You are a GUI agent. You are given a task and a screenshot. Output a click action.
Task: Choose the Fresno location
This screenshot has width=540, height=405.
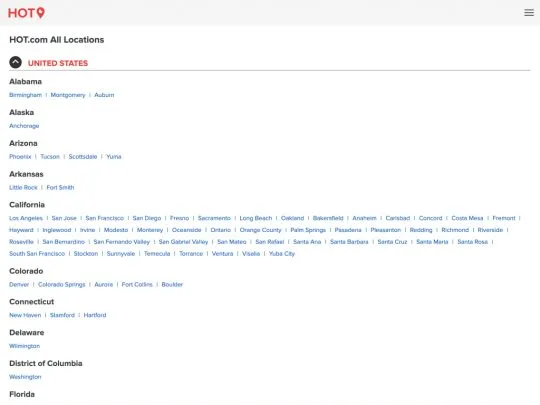click(x=179, y=218)
